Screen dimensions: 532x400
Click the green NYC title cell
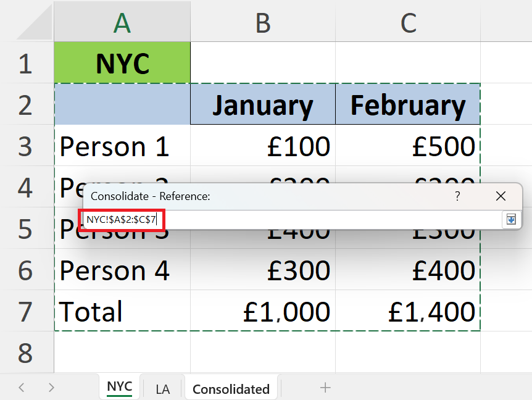point(122,63)
